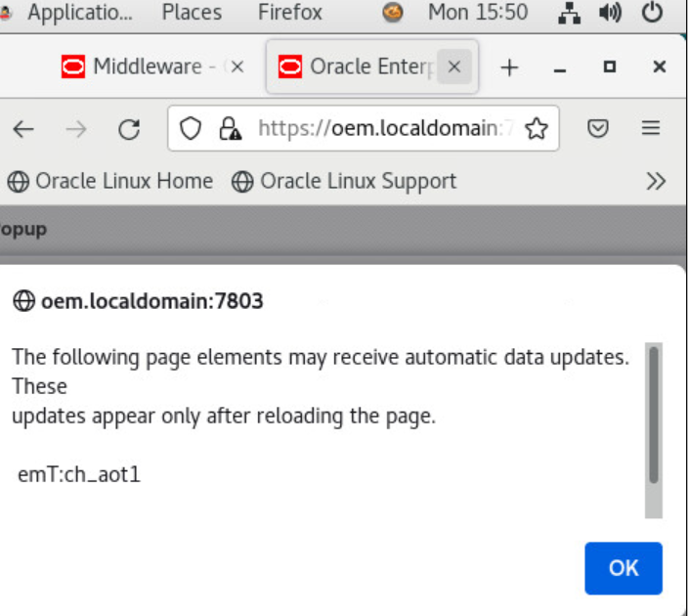
Task: Close the Middleware tab
Action: pyautogui.click(x=236, y=66)
